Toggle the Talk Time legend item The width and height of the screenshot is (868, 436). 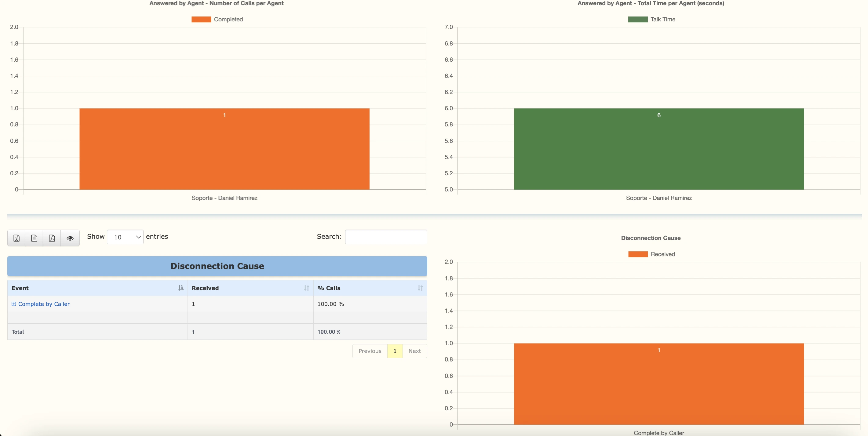[652, 19]
